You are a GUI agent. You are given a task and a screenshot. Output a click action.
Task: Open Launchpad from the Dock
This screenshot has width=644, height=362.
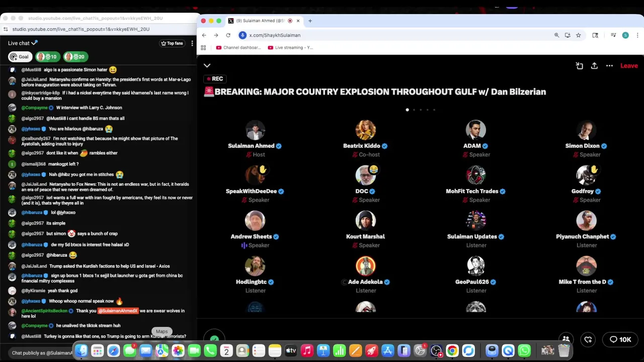click(97, 350)
